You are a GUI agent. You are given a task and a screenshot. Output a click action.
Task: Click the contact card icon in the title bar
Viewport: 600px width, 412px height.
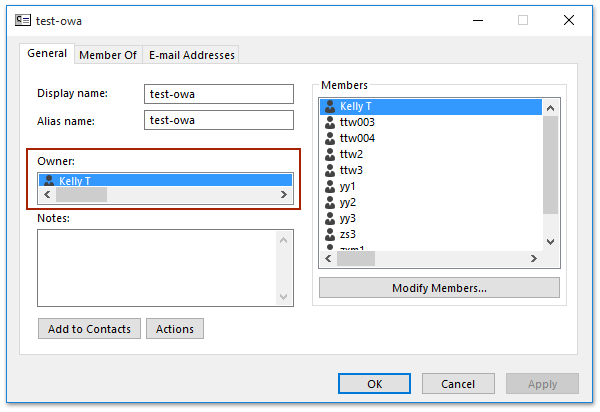coord(23,20)
